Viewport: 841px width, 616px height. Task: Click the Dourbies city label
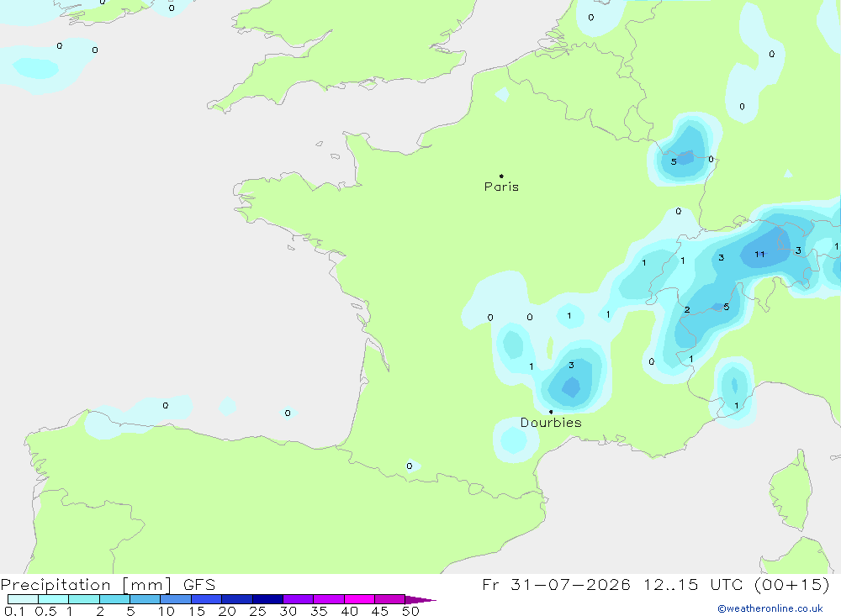click(x=551, y=423)
